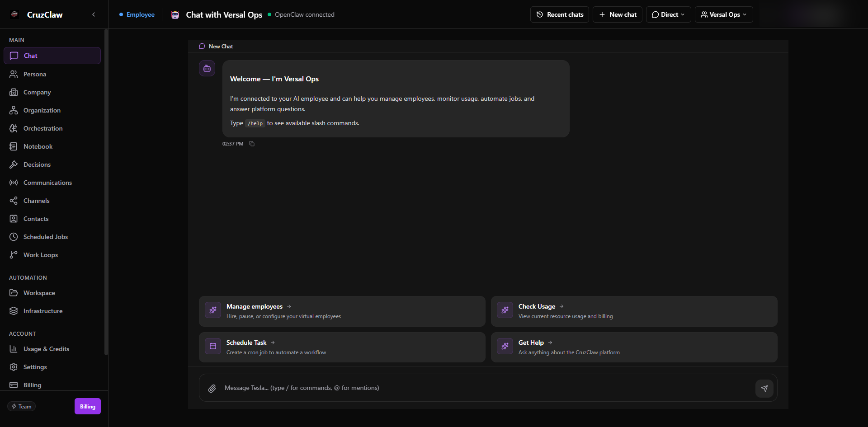This screenshot has height=427, width=868.
Task: Go to Organization in sidebar
Action: click(x=52, y=110)
